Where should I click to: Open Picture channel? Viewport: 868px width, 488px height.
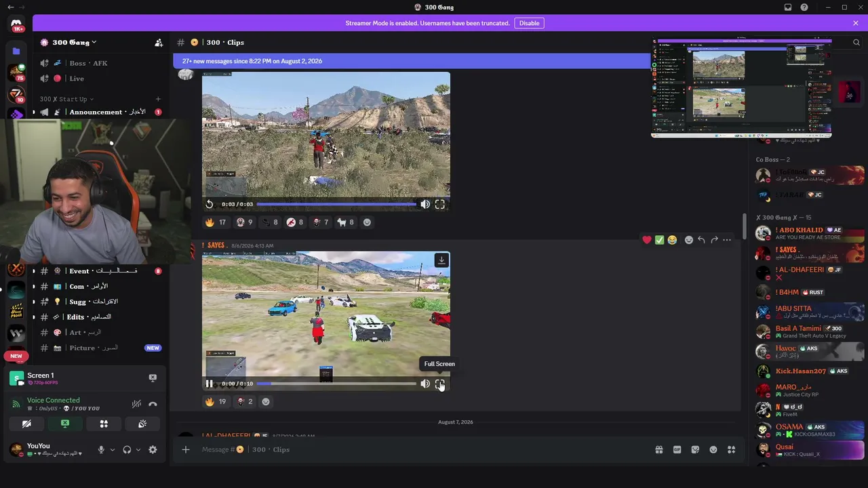coord(100,348)
